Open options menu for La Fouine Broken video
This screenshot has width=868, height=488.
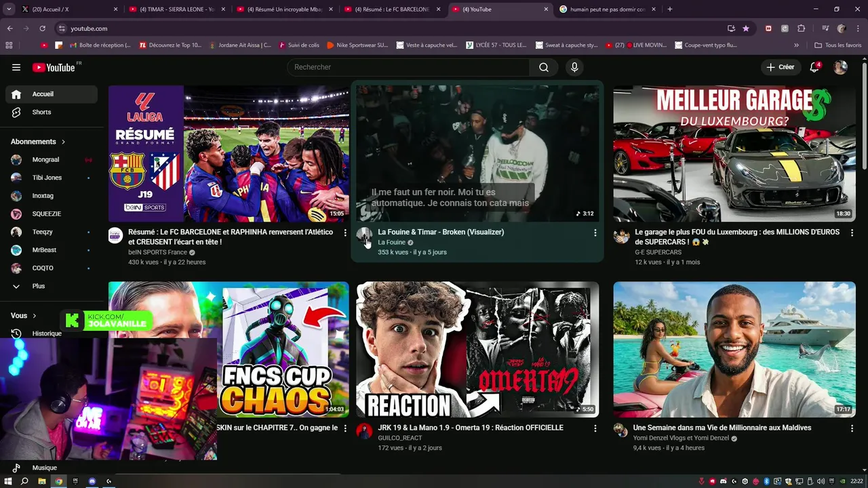click(595, 232)
